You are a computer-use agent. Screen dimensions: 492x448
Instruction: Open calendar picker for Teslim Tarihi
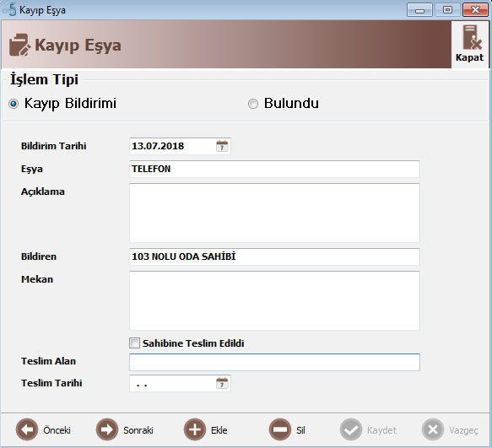click(x=222, y=383)
